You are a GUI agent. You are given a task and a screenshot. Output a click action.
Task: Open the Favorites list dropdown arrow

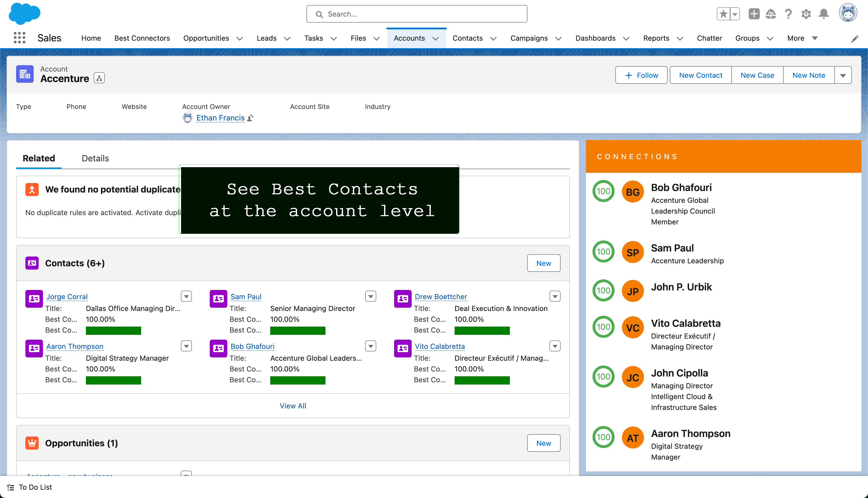click(735, 14)
